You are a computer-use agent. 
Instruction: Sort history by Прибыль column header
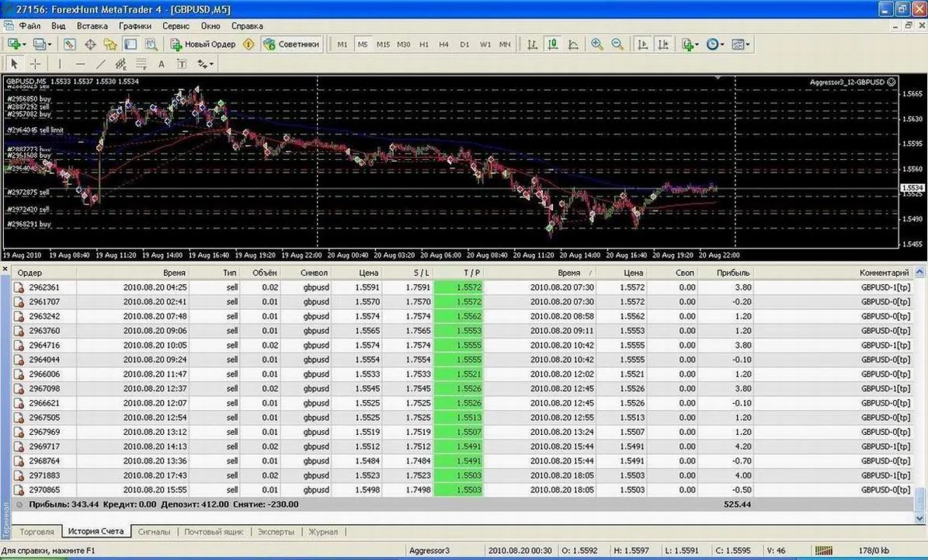click(x=733, y=273)
